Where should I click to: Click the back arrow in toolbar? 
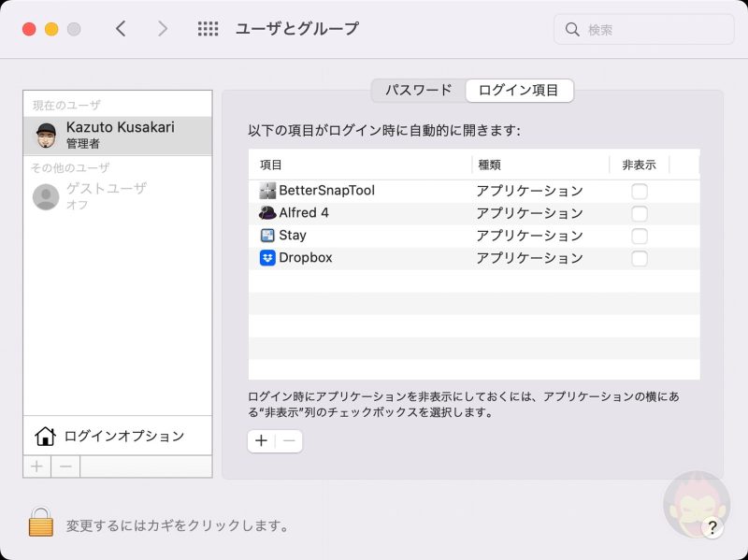click(x=121, y=29)
